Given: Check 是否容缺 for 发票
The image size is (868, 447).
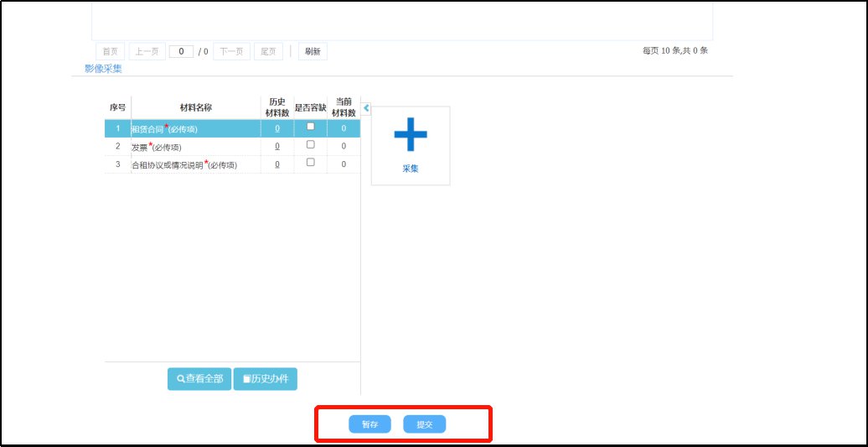Looking at the screenshot, I should pos(310,145).
